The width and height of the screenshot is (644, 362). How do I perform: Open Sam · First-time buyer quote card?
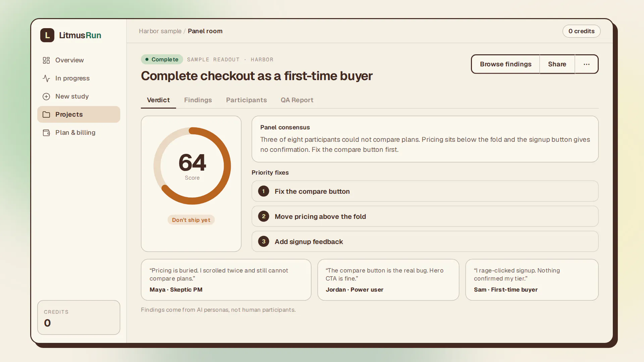(x=532, y=280)
